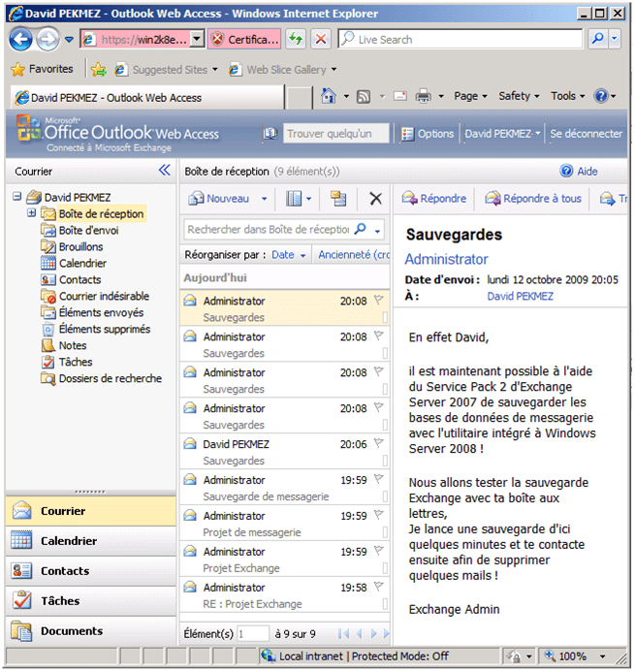The height and width of the screenshot is (672, 635).
Task: Open the address book icon in header
Action: point(270,134)
